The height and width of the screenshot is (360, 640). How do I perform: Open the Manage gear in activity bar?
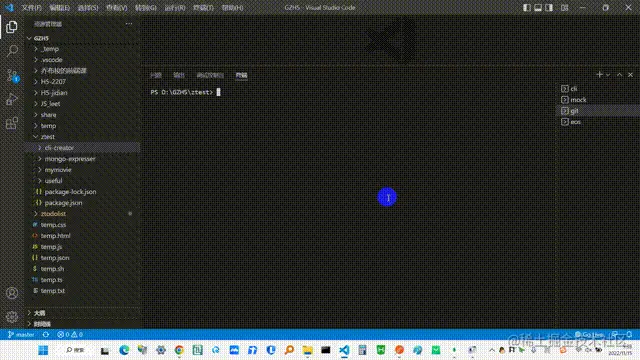coord(12,316)
